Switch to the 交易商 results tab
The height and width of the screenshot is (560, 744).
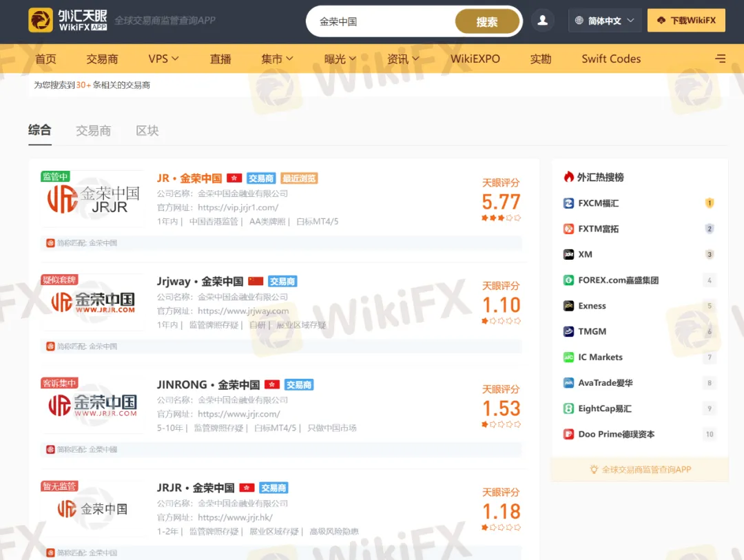tap(94, 130)
